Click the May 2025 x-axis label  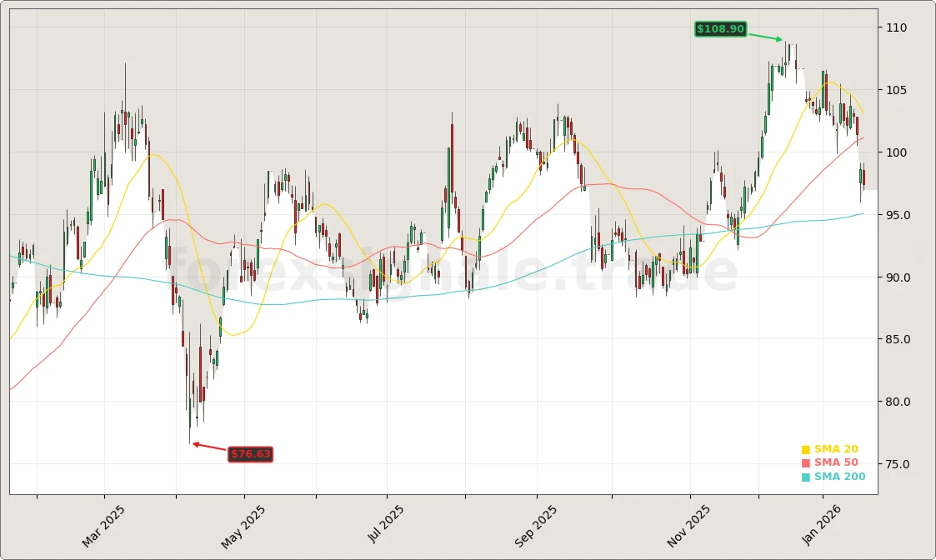(244, 526)
